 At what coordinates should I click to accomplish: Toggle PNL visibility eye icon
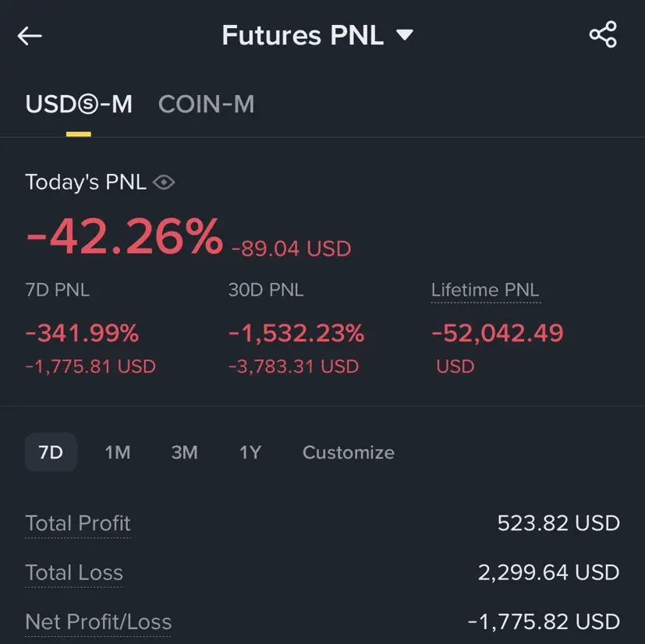[164, 182]
